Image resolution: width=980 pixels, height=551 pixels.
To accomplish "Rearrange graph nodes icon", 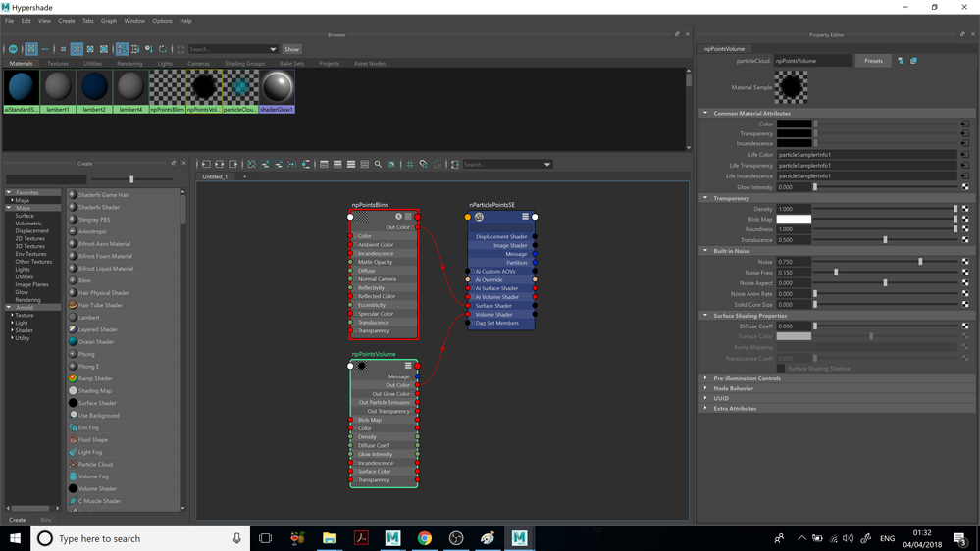I will click(x=292, y=165).
